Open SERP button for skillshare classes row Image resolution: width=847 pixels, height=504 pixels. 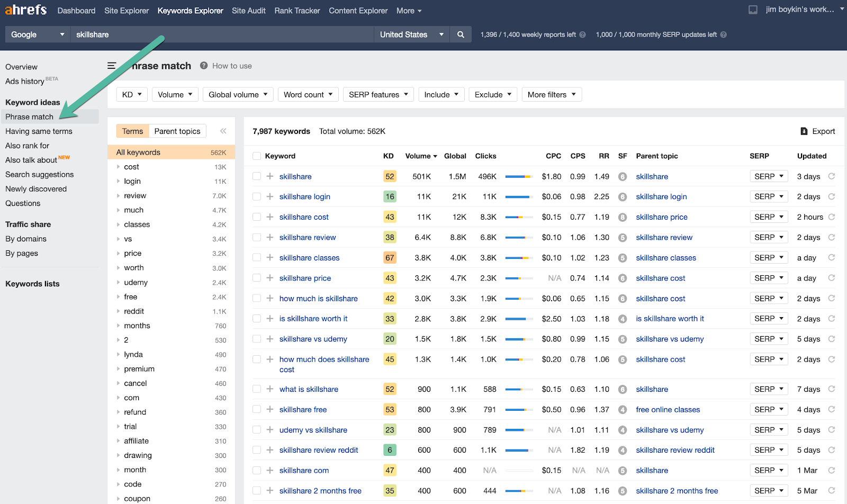769,257
